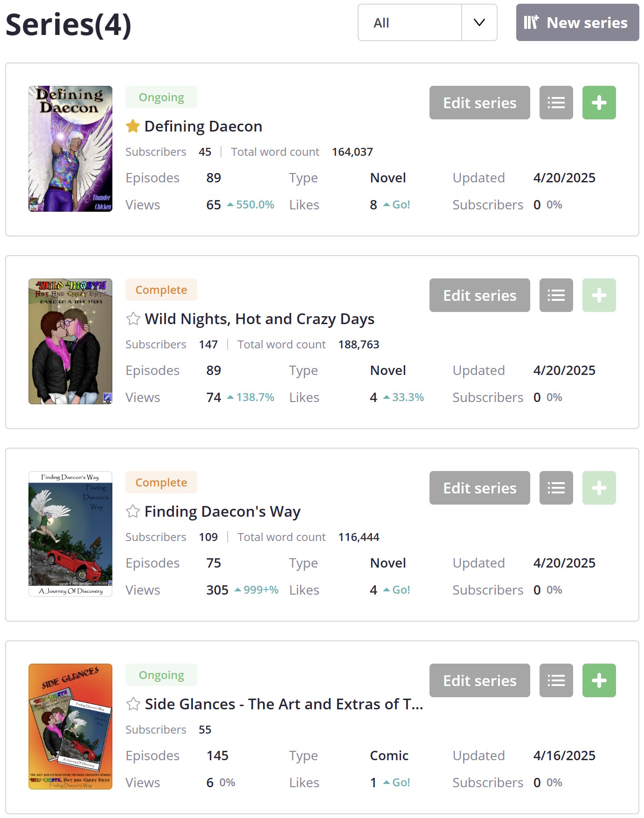Open episode list for Defining Daecon
Image resolution: width=644 pixels, height=818 pixels.
click(556, 103)
